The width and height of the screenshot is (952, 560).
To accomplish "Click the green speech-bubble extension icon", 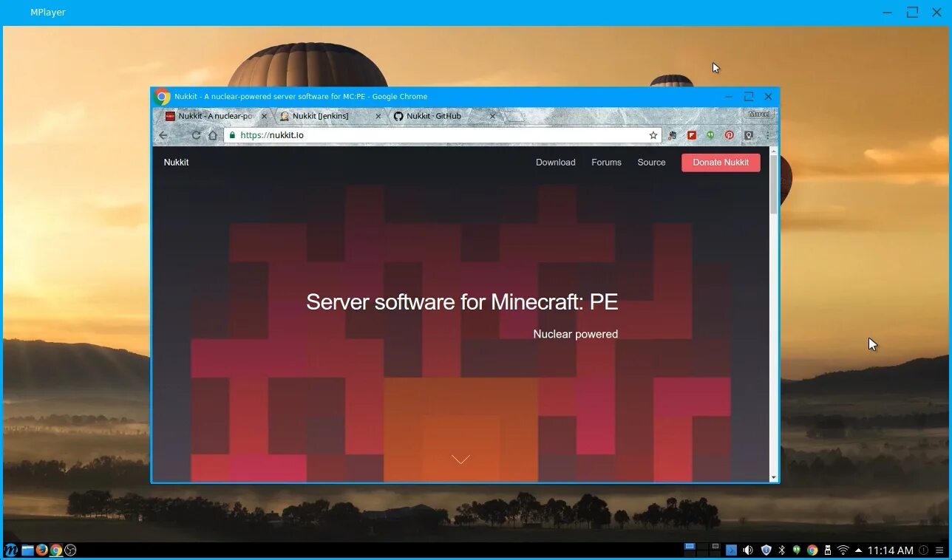I will pyautogui.click(x=710, y=135).
